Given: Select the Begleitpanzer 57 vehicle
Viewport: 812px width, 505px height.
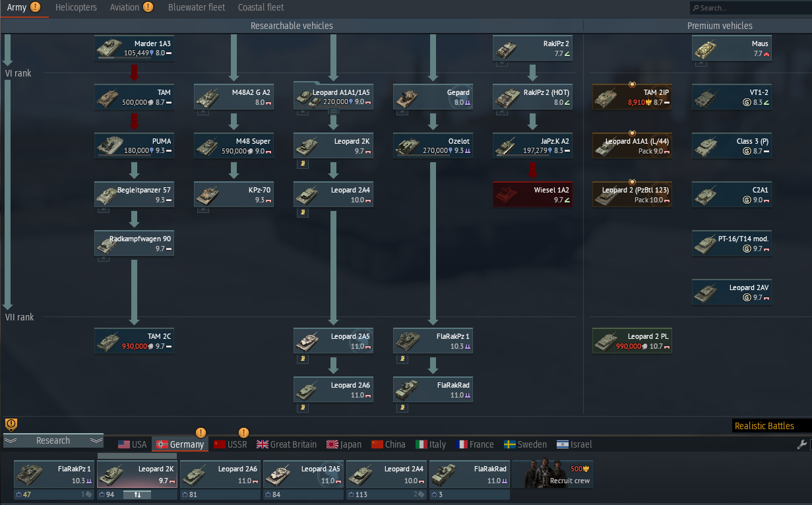Looking at the screenshot, I should (x=135, y=195).
